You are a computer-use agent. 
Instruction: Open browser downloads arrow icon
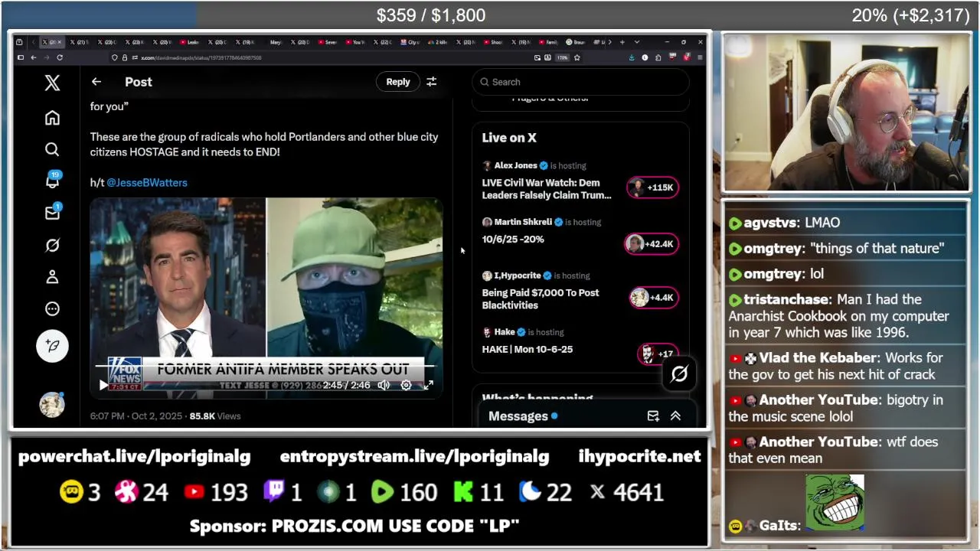[632, 57]
